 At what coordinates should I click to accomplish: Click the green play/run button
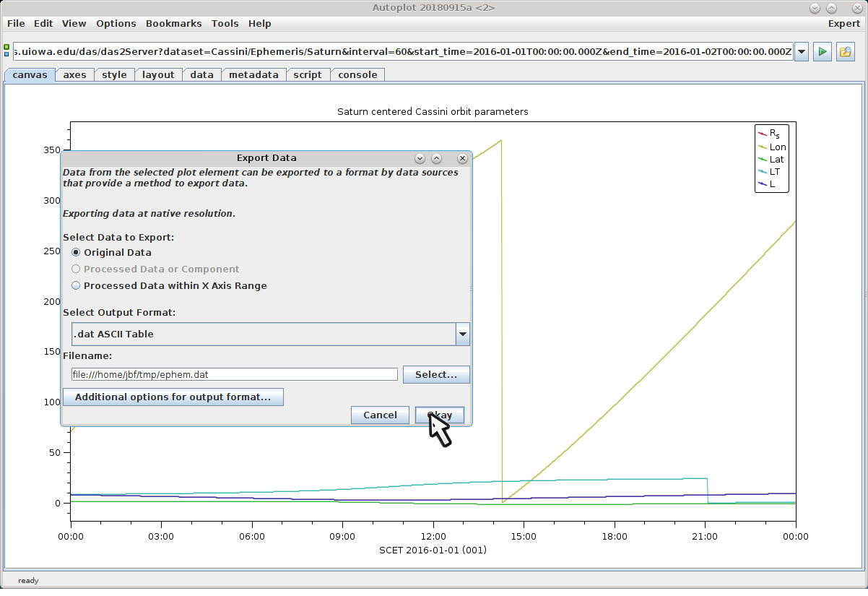click(x=822, y=52)
